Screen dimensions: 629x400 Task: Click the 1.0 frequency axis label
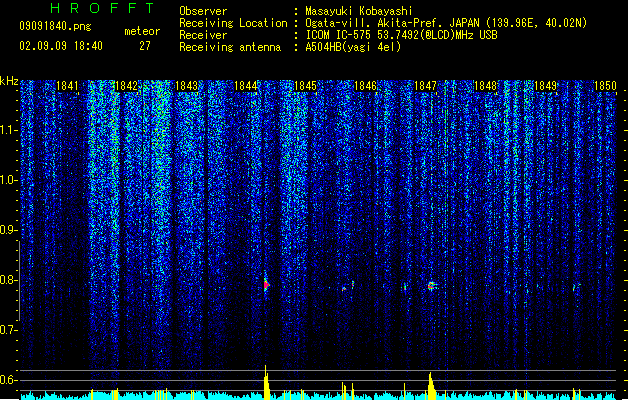coord(8,180)
